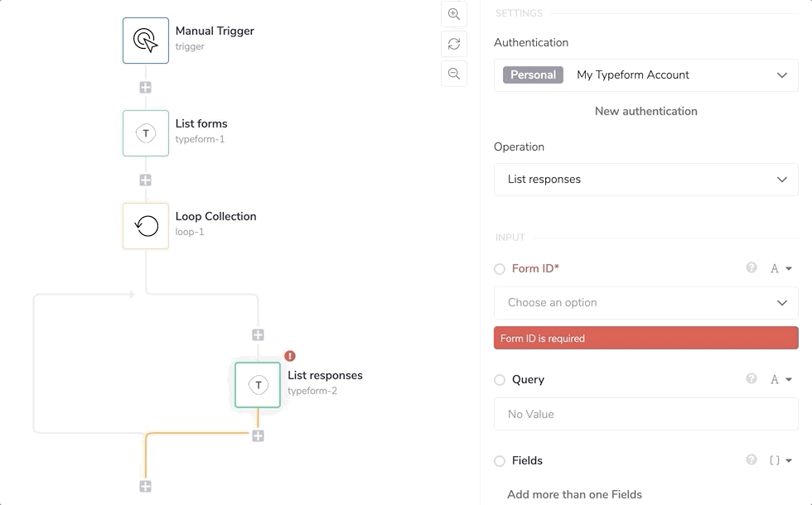812x505 pixels.
Task: Select the List forms Typeform node
Action: (x=146, y=133)
